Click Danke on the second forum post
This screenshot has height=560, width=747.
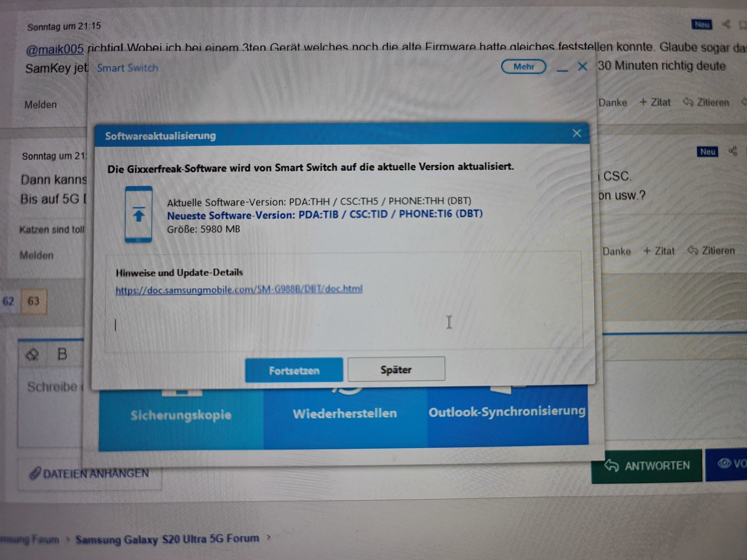coord(617,251)
